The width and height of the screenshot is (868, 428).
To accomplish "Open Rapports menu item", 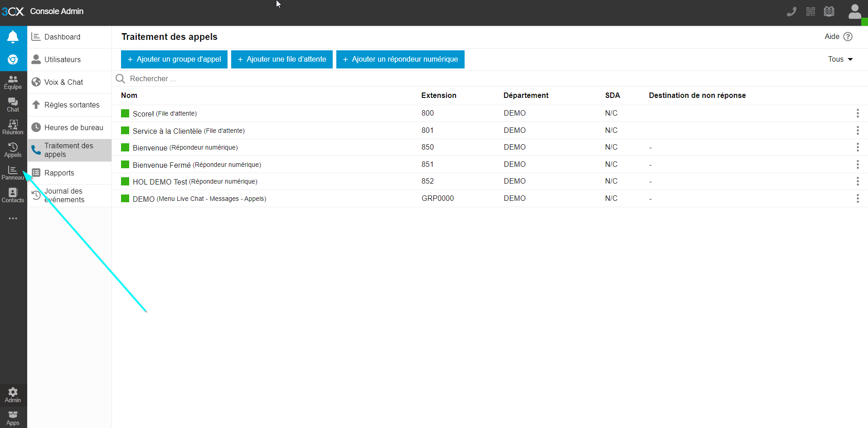I will point(69,173).
